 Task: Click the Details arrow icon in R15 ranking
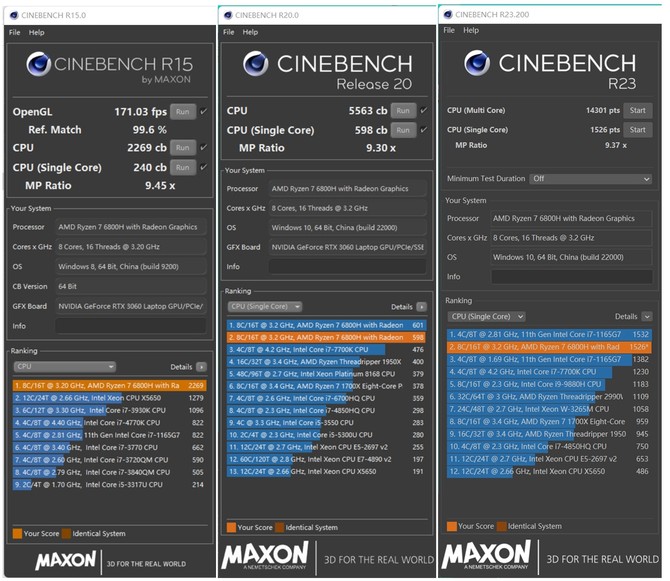coord(202,368)
